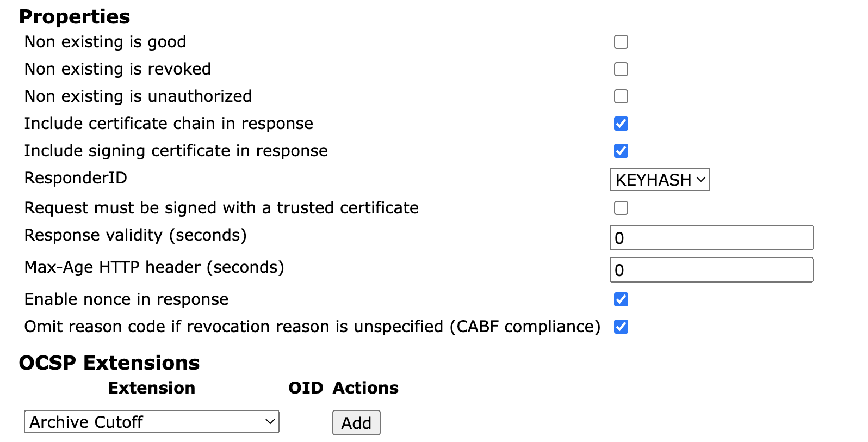This screenshot has width=868, height=442.
Task: Uncheck the CABF compliance reason code option
Action: (621, 327)
